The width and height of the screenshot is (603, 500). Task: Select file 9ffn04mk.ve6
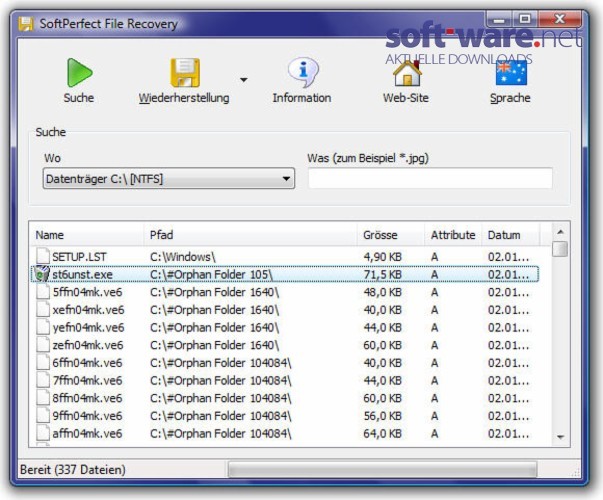point(285,416)
